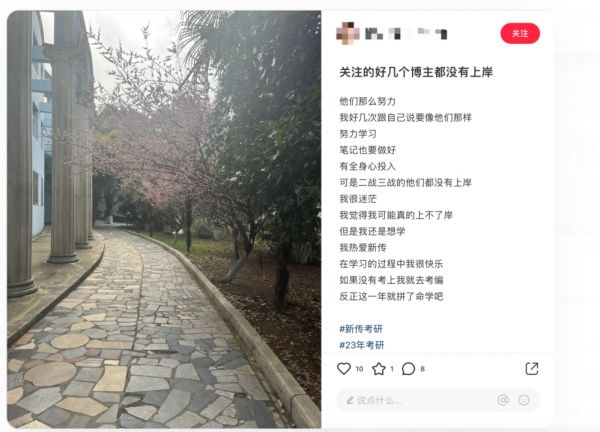Click the red 关注 follow button

tap(520, 34)
